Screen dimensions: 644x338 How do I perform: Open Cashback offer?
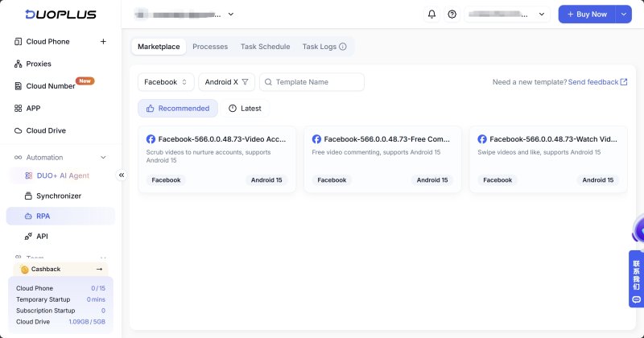(61, 269)
